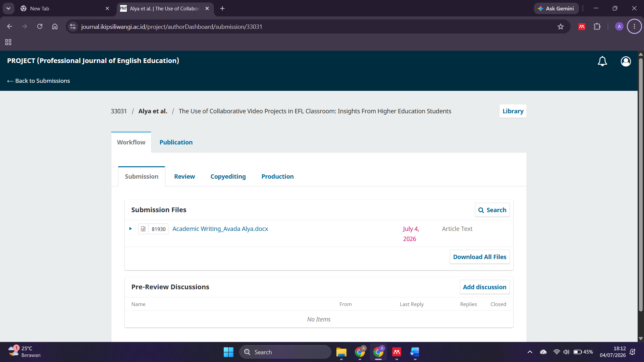This screenshot has width=644, height=362.
Task: Close the Alya et al. tab
Action: click(x=207, y=8)
